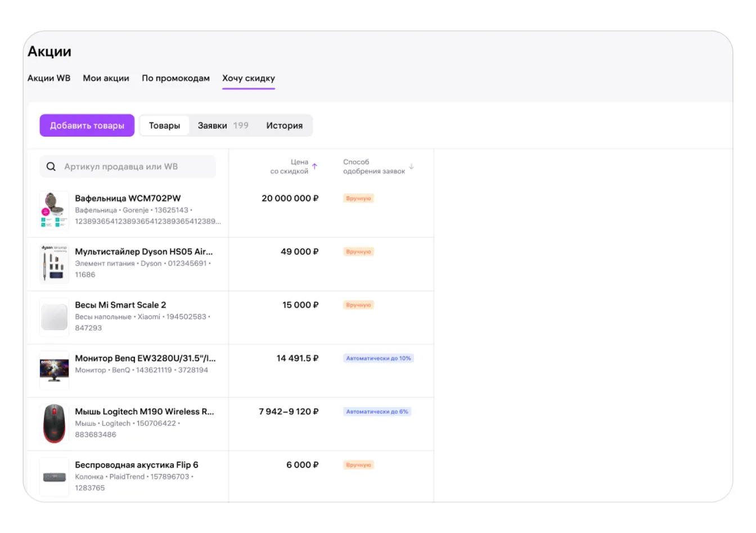Click the Беспроводная акустика Flip 6 title

tap(137, 465)
